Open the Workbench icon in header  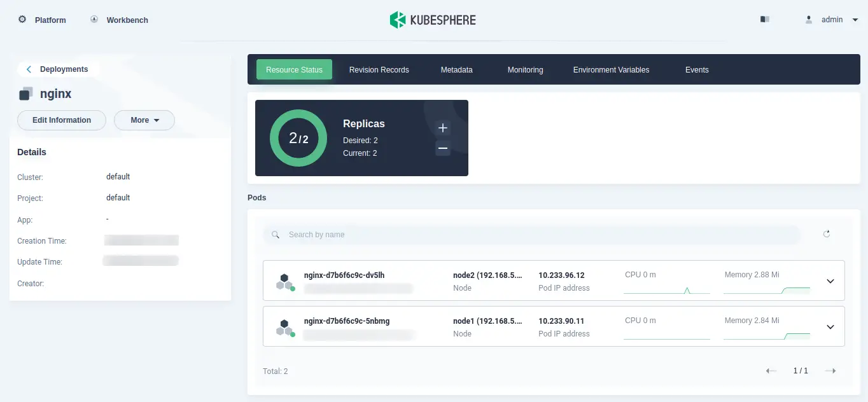tap(94, 20)
